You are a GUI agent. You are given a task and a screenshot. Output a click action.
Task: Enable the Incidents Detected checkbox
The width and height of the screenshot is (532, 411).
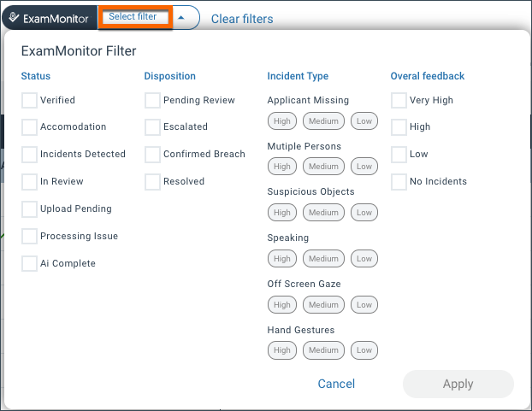(29, 154)
